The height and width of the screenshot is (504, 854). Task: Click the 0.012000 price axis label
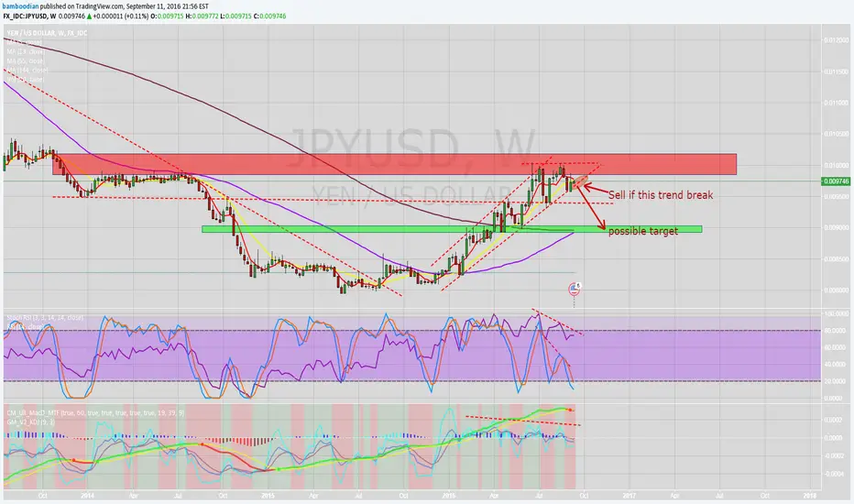[x=836, y=40]
